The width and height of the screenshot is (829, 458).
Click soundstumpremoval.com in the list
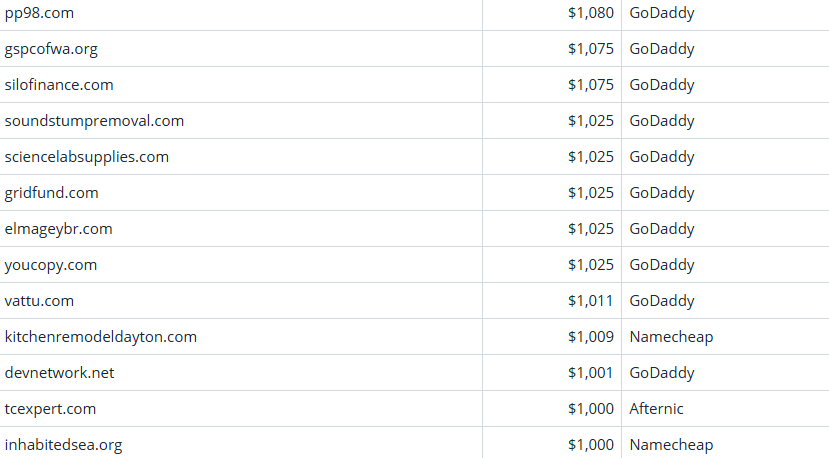coord(94,121)
